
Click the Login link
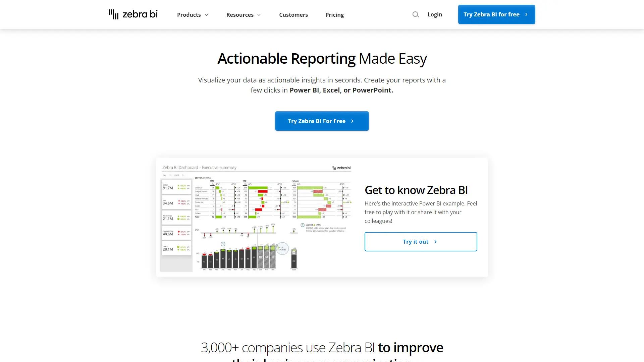pyautogui.click(x=435, y=14)
